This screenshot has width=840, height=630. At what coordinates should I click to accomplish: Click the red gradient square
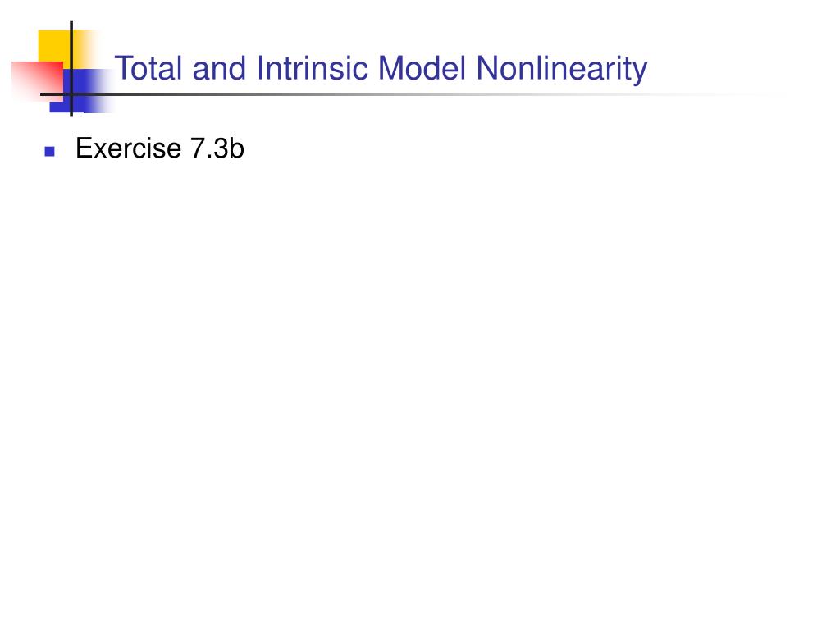click(37, 81)
